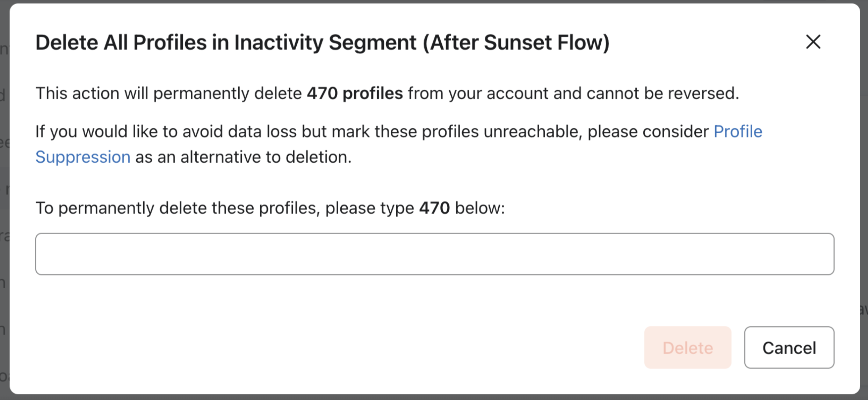This screenshot has width=868, height=400.
Task: Click the Profile Suppression link
Action: (737, 132)
